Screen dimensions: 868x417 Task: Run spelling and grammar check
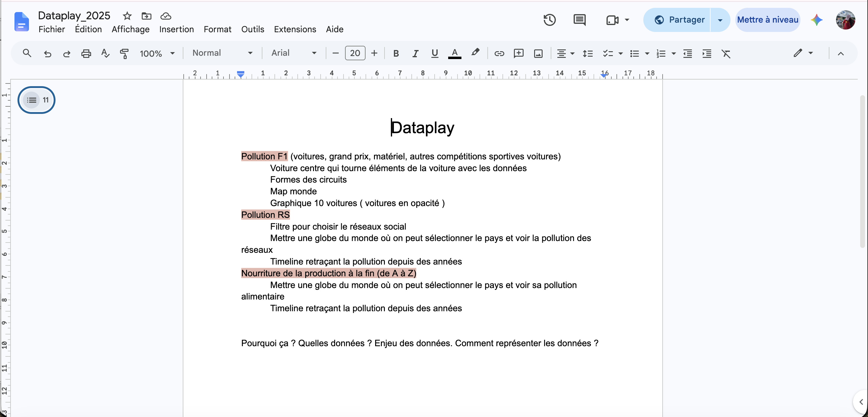coord(105,53)
